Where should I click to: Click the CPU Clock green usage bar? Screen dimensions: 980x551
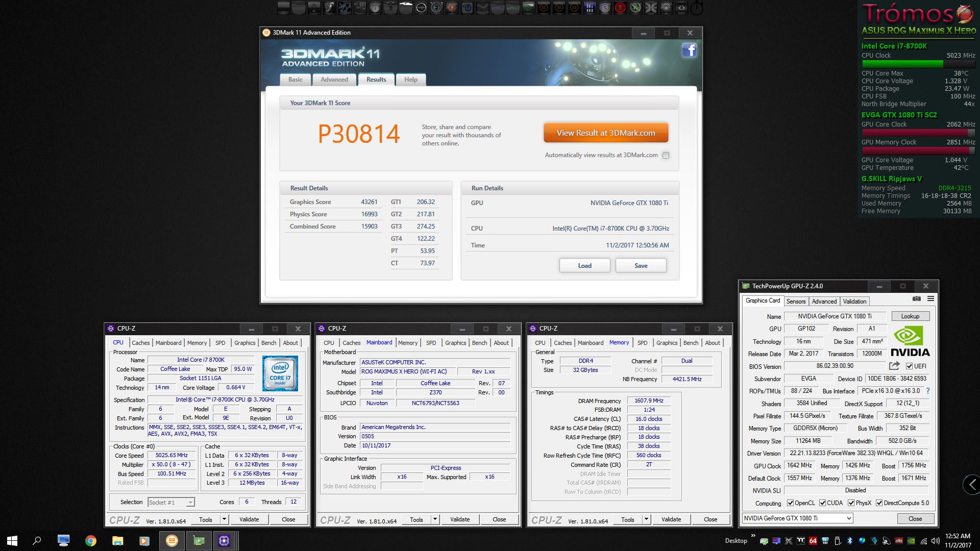pyautogui.click(x=918, y=64)
